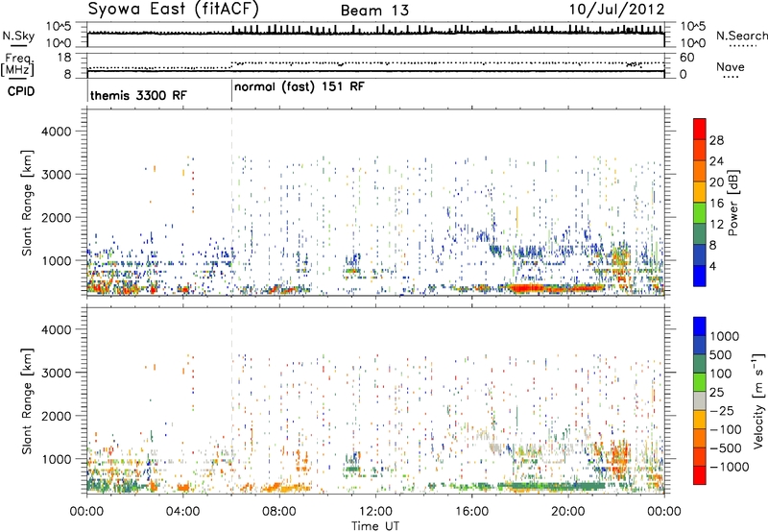Click the '20:00' time axis tick label

click(x=568, y=512)
